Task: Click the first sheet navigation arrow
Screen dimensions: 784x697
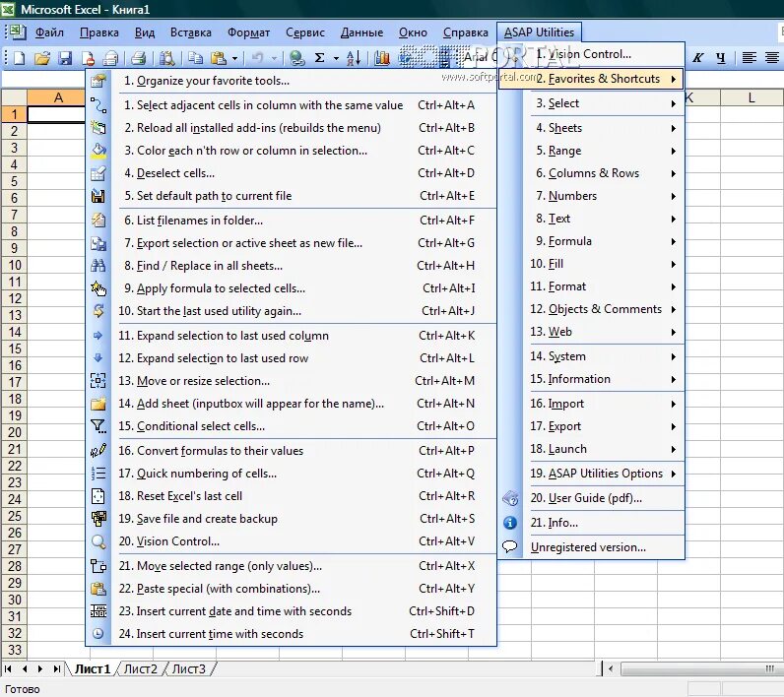Action: (x=8, y=669)
